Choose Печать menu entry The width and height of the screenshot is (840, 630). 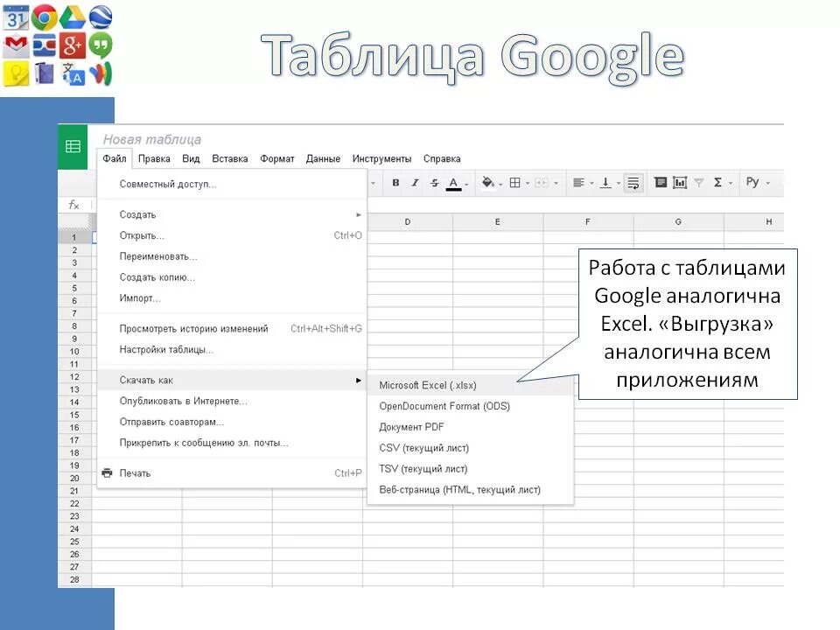[232, 473]
